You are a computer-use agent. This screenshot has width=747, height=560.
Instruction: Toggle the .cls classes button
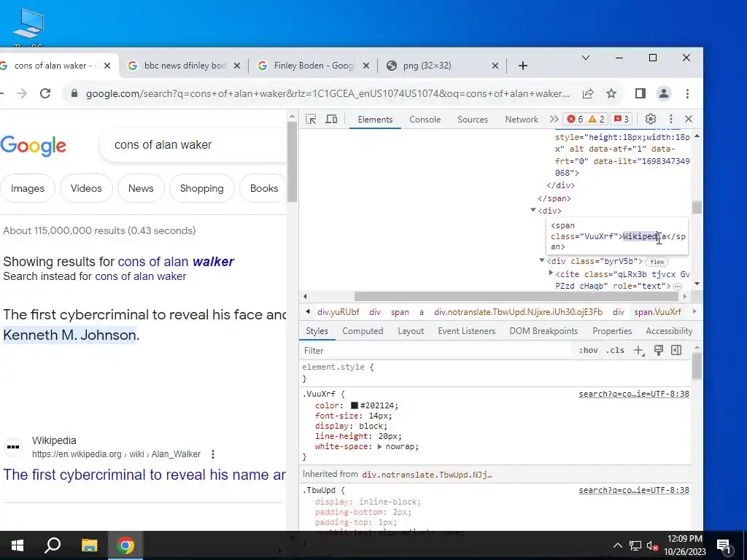pyautogui.click(x=615, y=351)
